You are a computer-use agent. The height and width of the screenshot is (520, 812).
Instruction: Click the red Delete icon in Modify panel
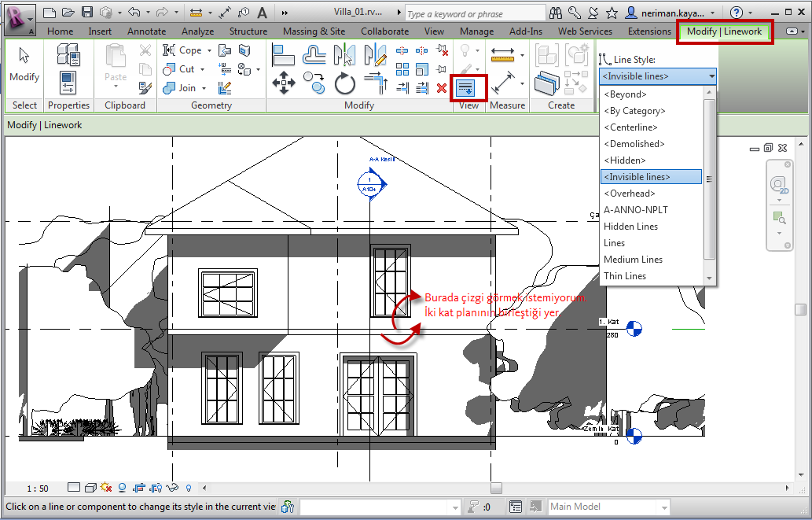pyautogui.click(x=440, y=87)
